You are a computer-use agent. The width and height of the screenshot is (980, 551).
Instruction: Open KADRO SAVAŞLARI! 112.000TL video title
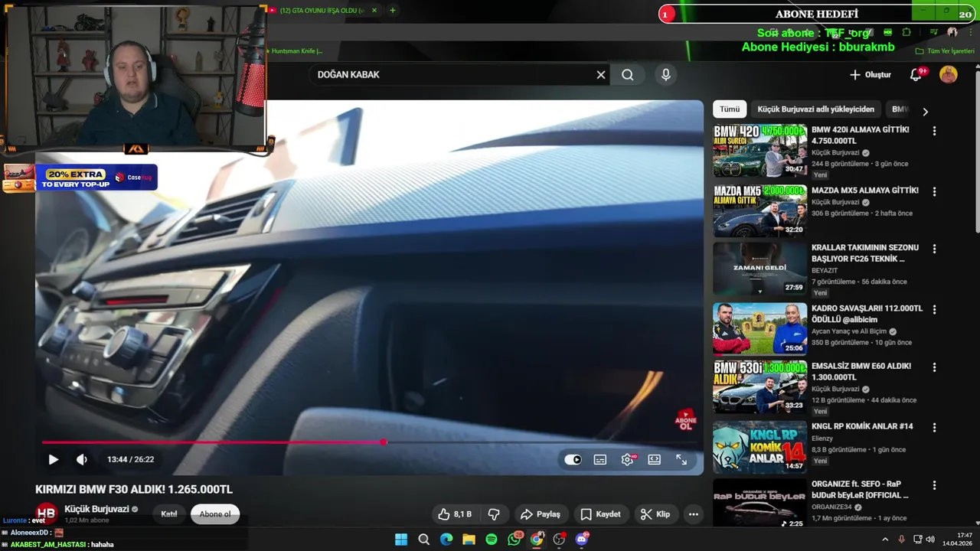pyautogui.click(x=867, y=314)
